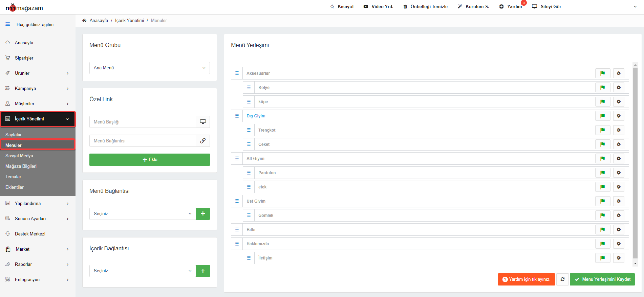Expand Raporlar sidebar section
The image size is (644, 297).
coord(38,264)
